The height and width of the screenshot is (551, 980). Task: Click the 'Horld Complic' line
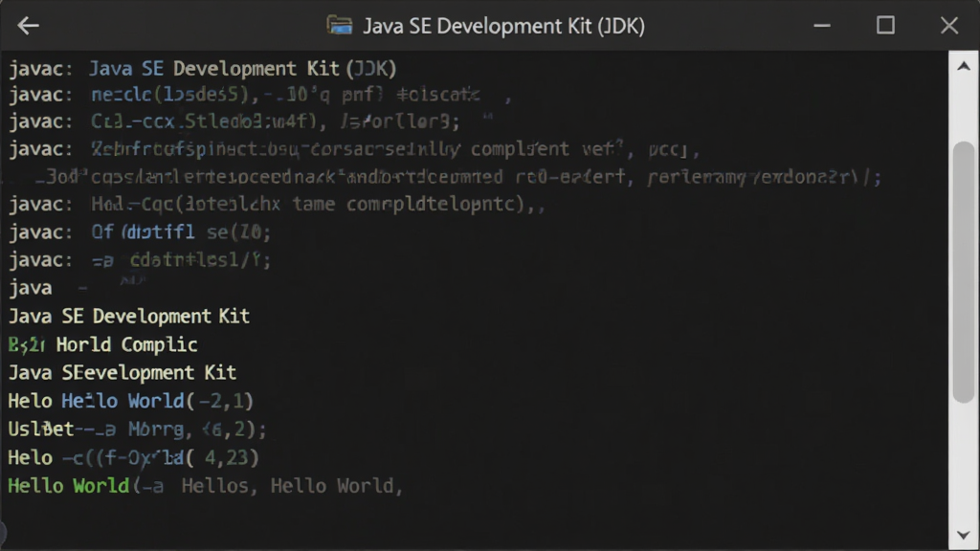[103, 344]
